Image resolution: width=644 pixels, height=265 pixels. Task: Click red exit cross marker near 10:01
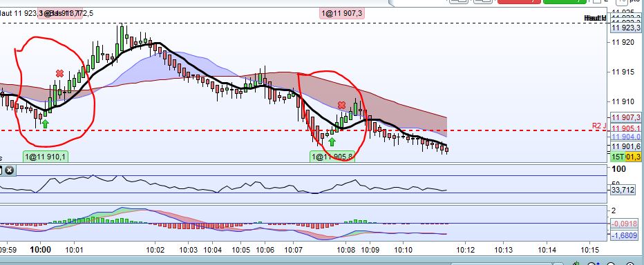click(x=60, y=73)
